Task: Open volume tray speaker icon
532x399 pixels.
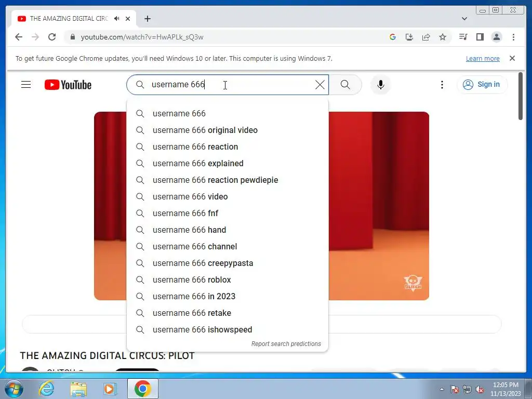Action: coord(480,389)
